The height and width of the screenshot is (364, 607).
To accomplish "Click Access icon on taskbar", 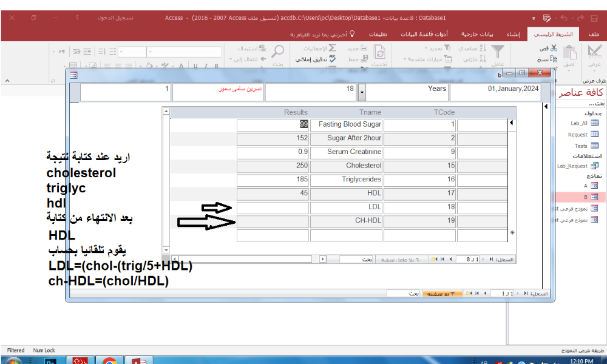I will pyautogui.click(x=138, y=362).
